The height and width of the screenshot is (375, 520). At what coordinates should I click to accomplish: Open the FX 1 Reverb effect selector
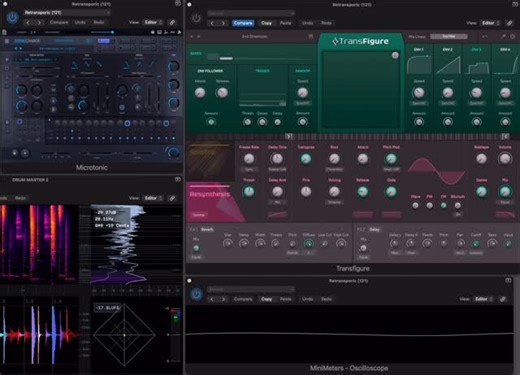tap(207, 229)
